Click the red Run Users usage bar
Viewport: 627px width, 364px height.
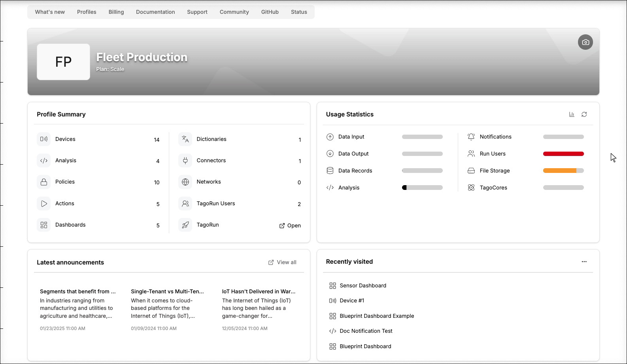click(563, 154)
